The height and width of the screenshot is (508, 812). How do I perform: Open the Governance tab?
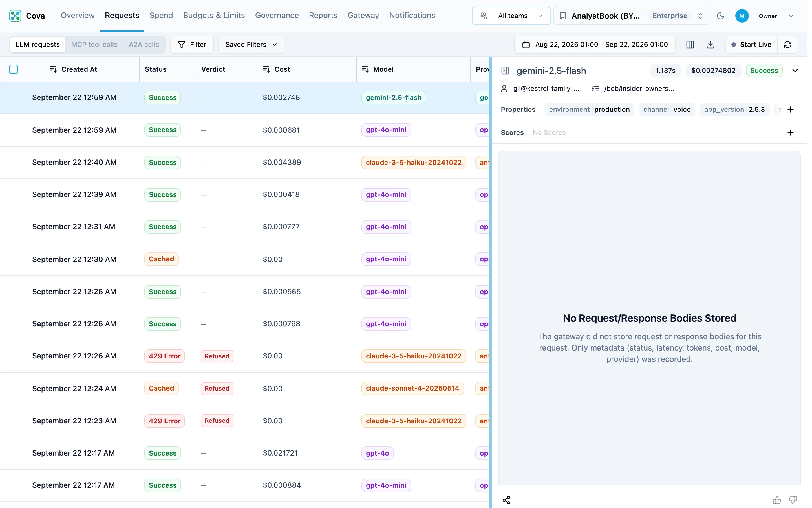click(277, 16)
